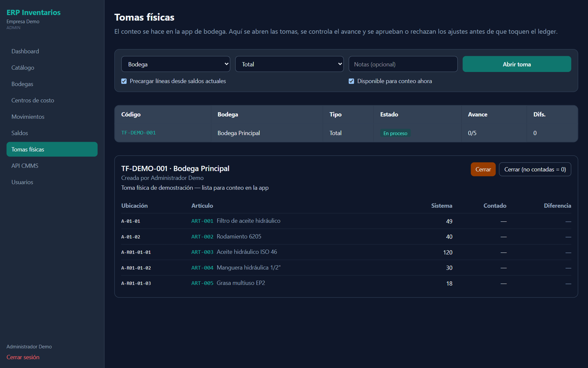The image size is (588, 368).
Task: Click ART-003 article code
Action: pos(202,252)
